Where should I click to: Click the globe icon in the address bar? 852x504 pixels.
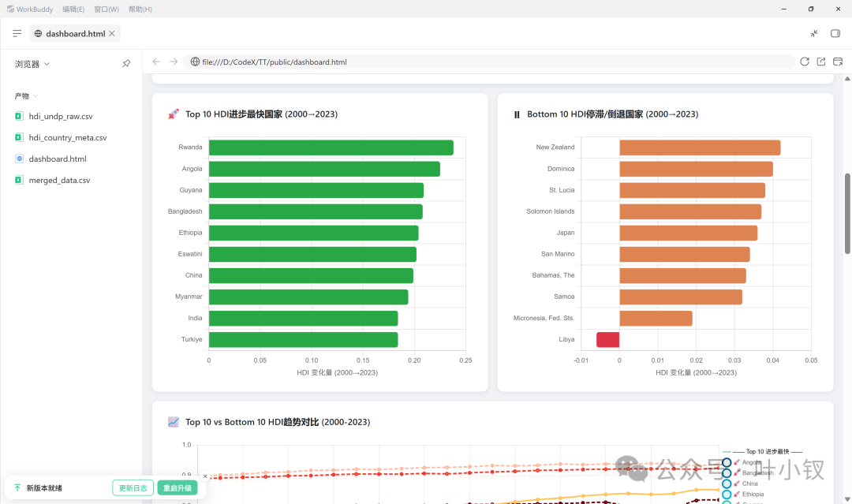click(195, 62)
